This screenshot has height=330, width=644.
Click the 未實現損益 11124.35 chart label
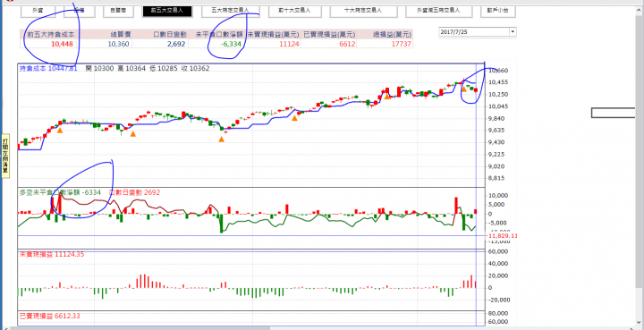coord(52,255)
